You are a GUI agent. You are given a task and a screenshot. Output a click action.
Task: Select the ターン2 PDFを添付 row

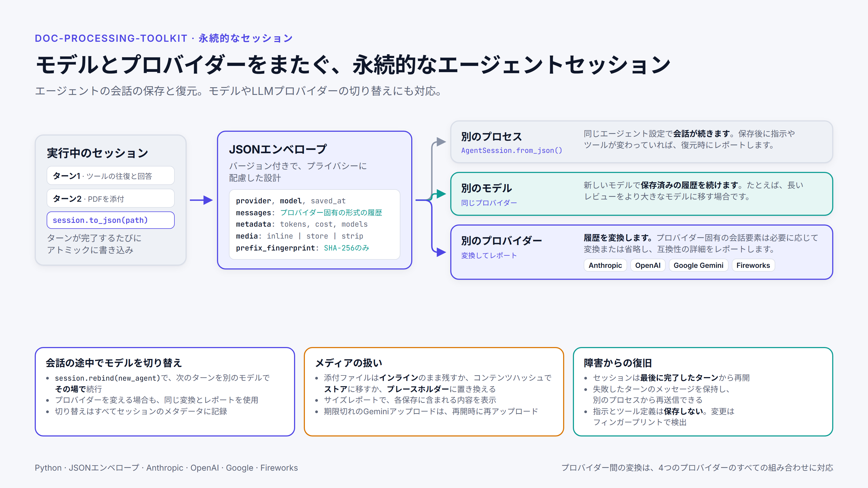click(x=110, y=199)
